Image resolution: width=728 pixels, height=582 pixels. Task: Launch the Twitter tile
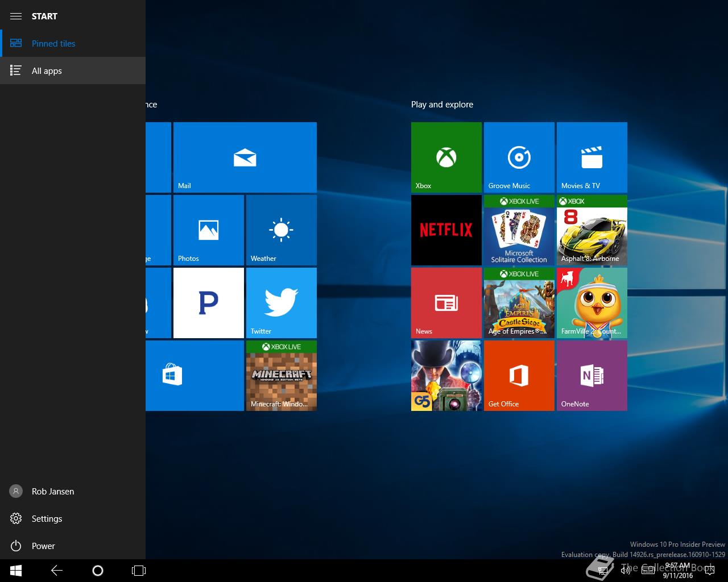pyautogui.click(x=282, y=303)
